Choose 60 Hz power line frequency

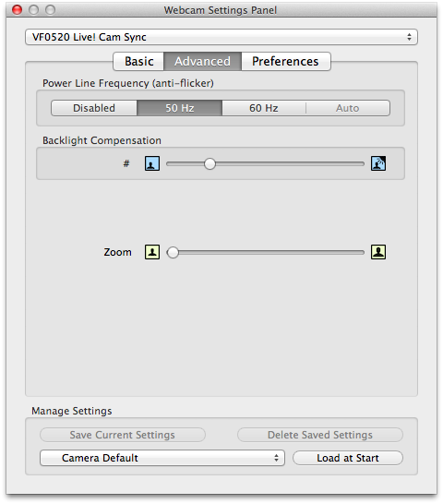point(264,108)
